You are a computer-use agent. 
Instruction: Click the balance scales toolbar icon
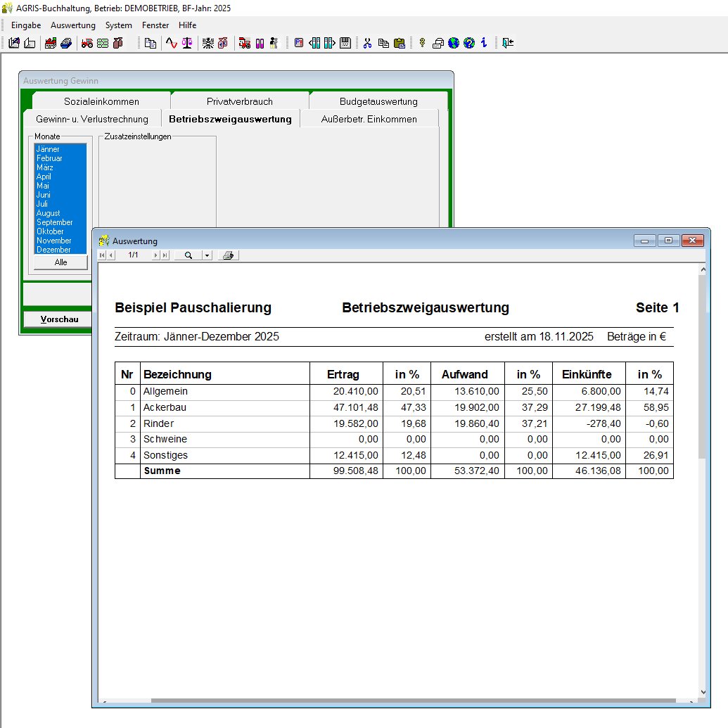tap(186, 43)
